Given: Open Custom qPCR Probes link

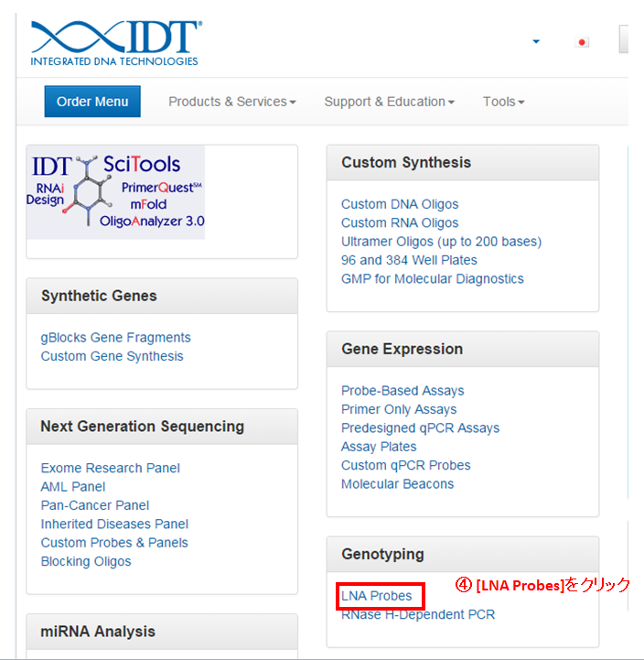Looking at the screenshot, I should point(405,465).
